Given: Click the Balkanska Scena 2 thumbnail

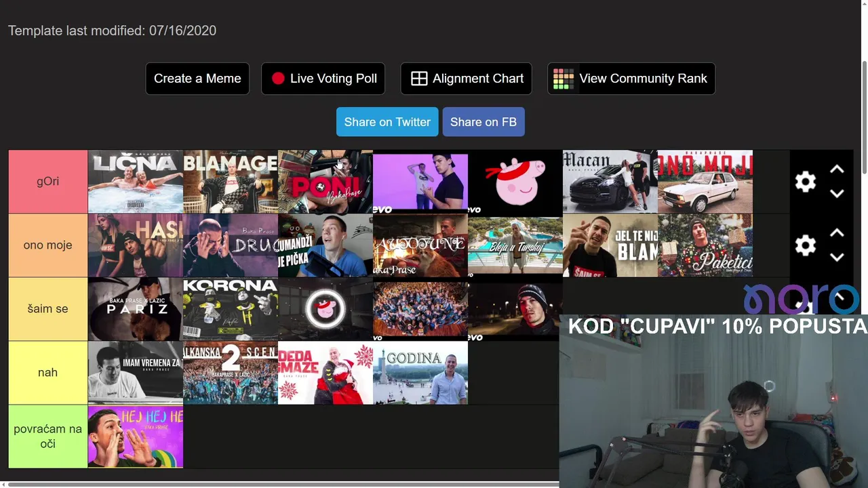Looking at the screenshot, I should [x=231, y=373].
